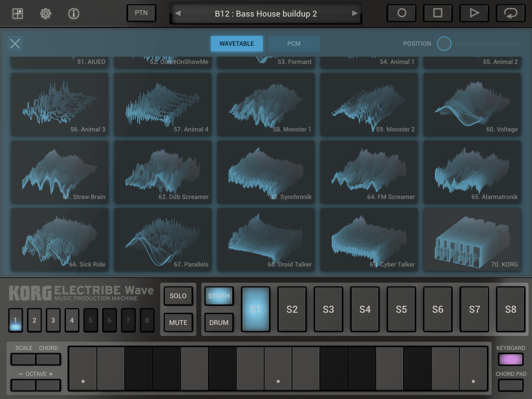Screen dimensions: 532x399
Task: Select bar button 2
Action: pos(34,320)
